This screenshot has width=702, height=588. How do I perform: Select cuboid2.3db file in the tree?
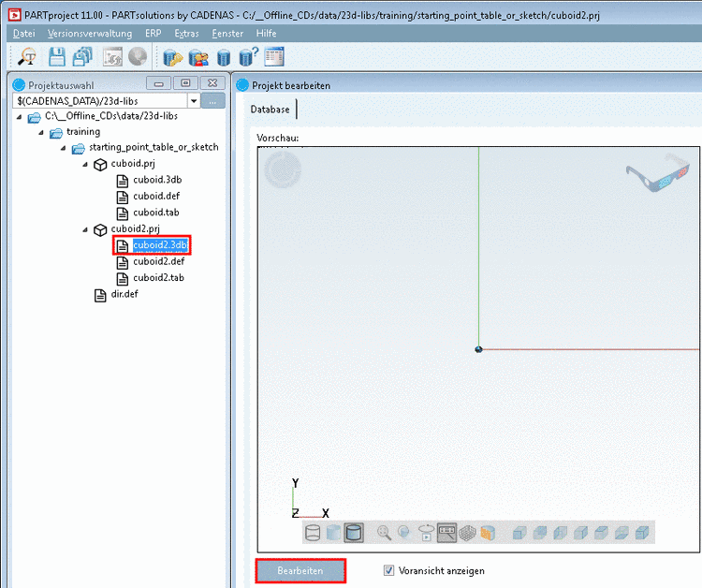160,245
